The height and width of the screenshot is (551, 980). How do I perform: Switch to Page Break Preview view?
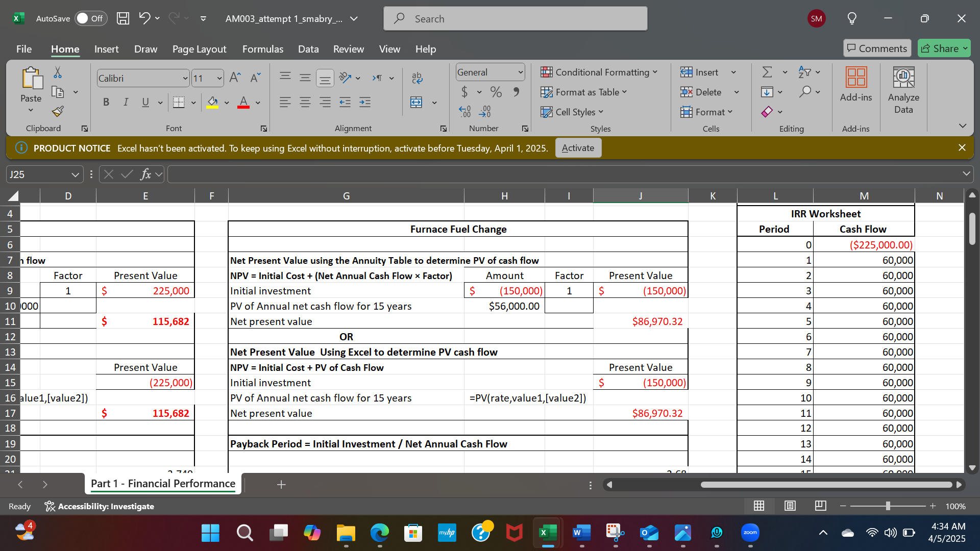coord(820,506)
